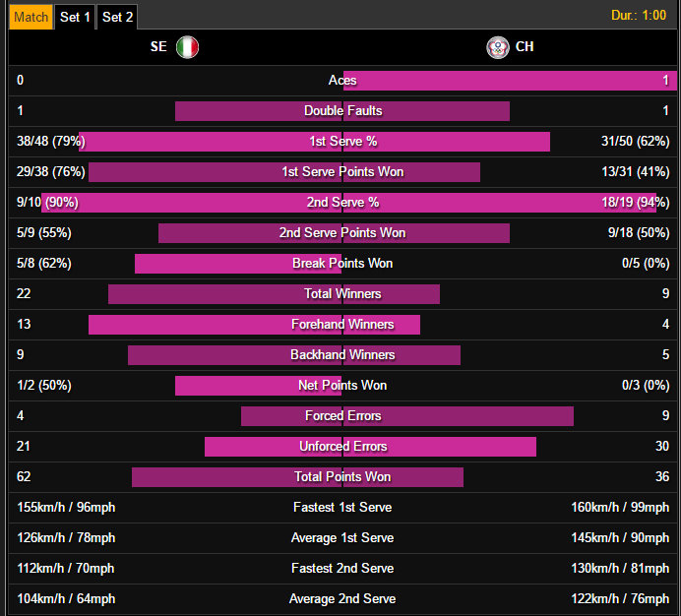Click SE's total winners value 22
This screenshot has width=681, height=616.
(x=24, y=293)
